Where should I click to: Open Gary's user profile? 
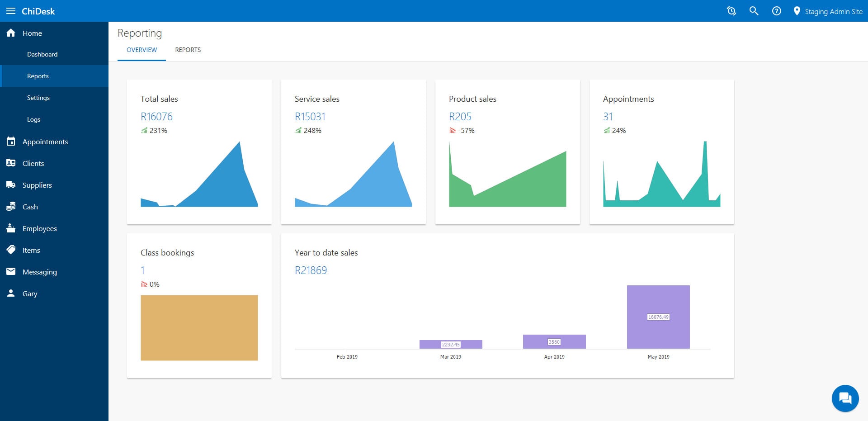(30, 293)
